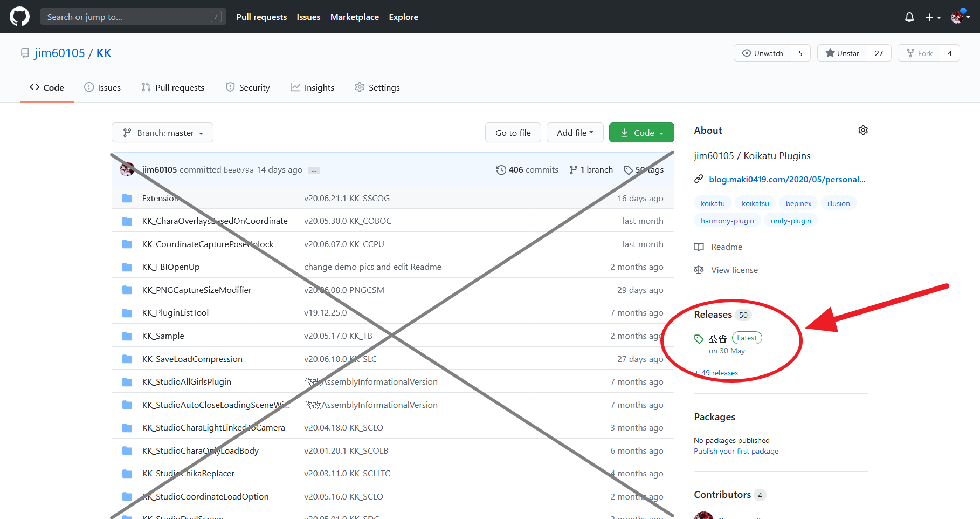Open the KK_Sample folder
Screen dimensions: 980x519
[163, 336]
